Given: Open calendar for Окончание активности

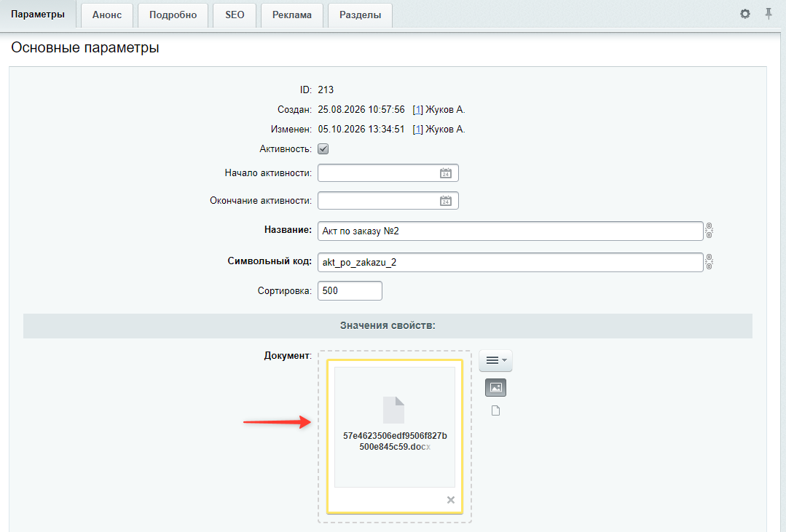Looking at the screenshot, I should click(446, 201).
